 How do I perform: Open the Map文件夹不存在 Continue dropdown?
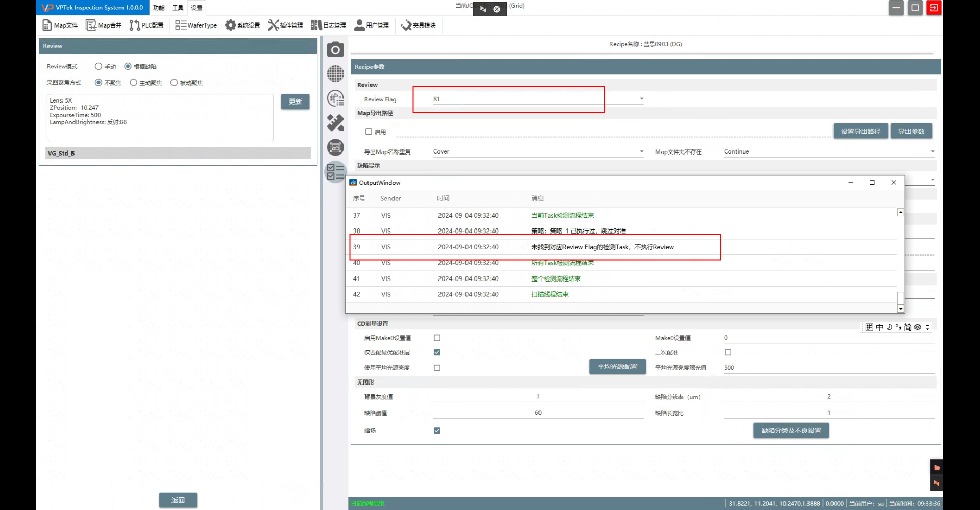(829, 151)
